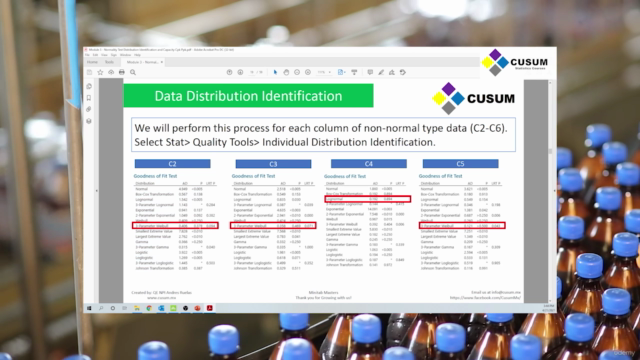Open Outlook from taskbar
640x360 pixels.
click(161, 308)
